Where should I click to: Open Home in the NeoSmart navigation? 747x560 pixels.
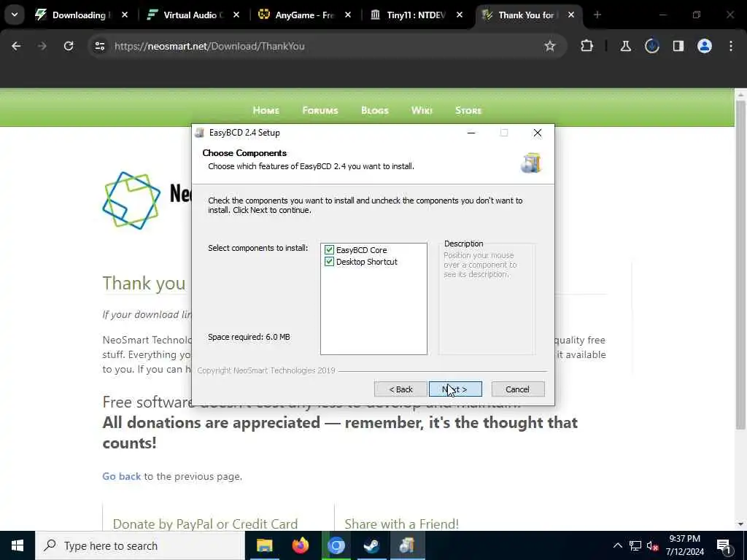pyautogui.click(x=266, y=111)
